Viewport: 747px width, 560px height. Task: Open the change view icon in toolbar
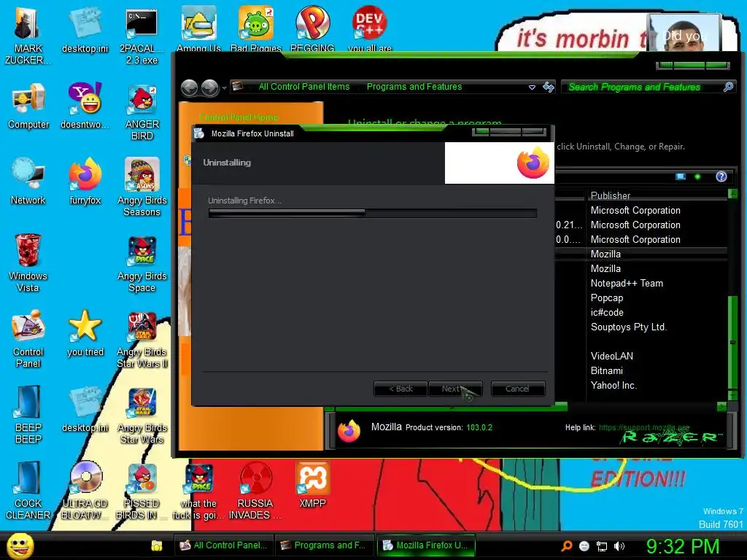tap(681, 176)
